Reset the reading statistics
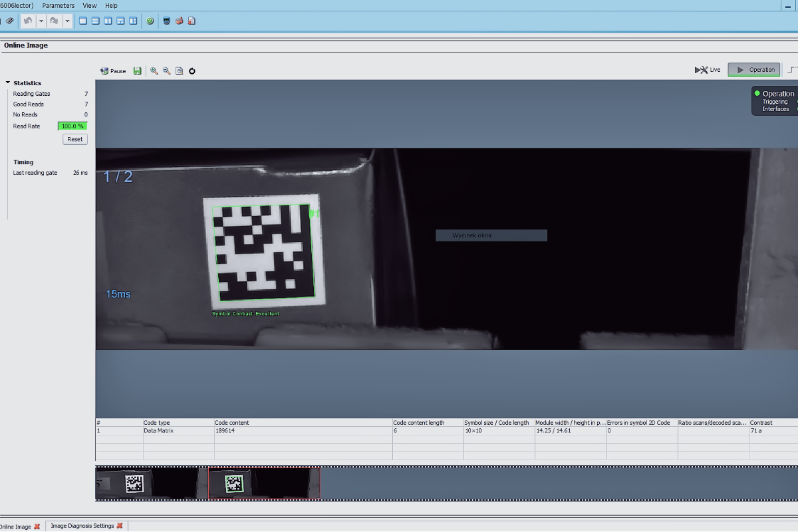Image resolution: width=798 pixels, height=532 pixels. 75,139
